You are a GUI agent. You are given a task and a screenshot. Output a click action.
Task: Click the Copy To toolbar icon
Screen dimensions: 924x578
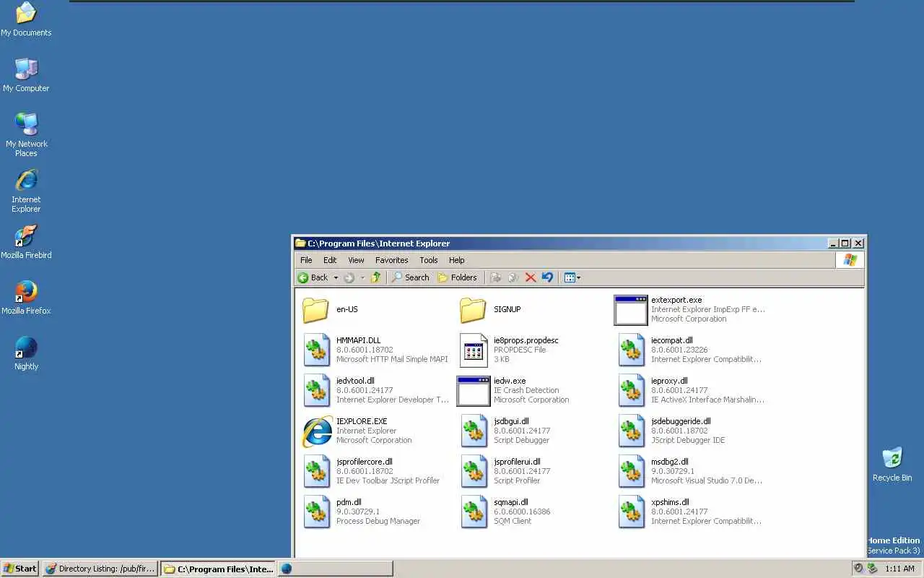coord(513,277)
